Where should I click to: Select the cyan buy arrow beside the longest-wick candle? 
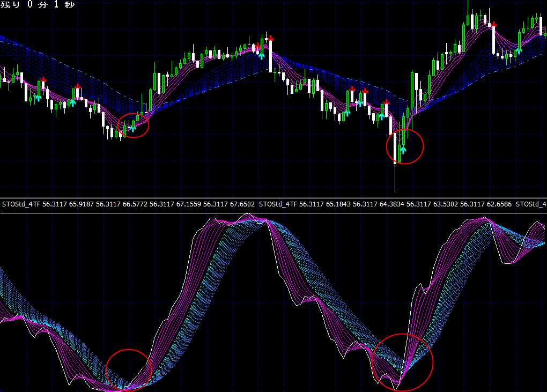[403, 150]
